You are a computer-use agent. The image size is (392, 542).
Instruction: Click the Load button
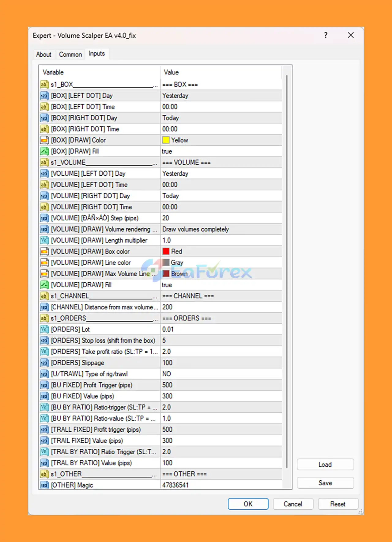click(325, 464)
